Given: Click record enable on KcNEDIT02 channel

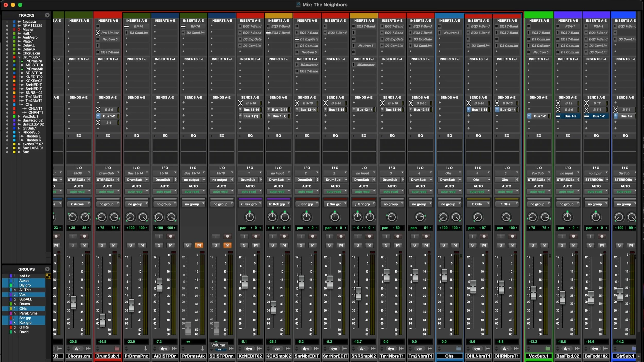Looking at the screenshot, I should (256, 236).
